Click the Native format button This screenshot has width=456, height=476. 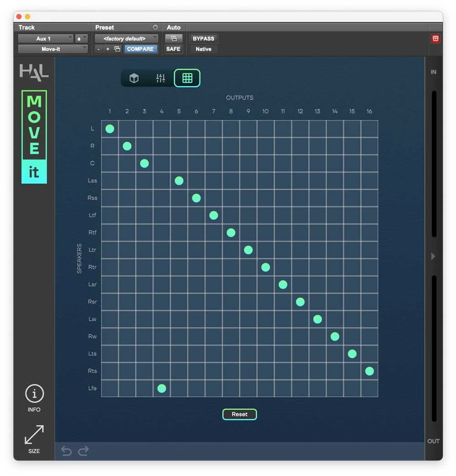203,49
